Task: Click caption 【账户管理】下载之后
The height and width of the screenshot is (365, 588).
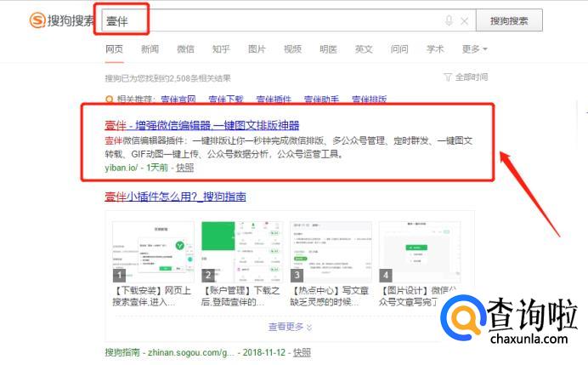Action: coord(240,296)
